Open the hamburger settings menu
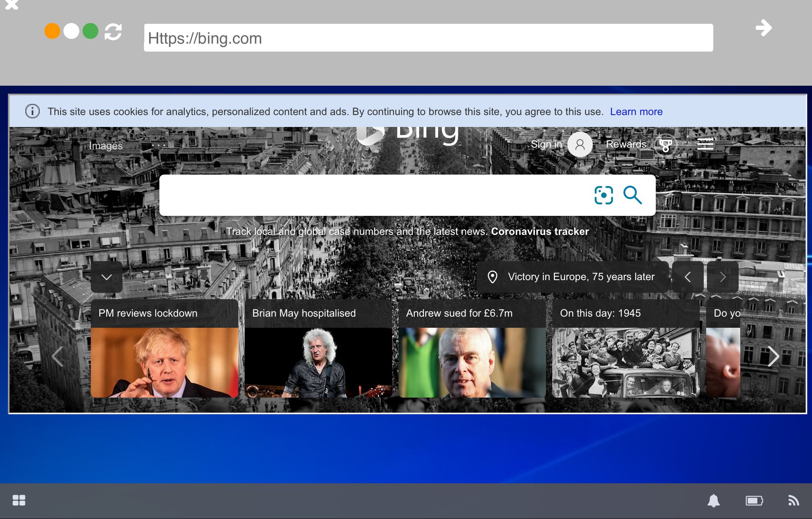The width and height of the screenshot is (812, 519). (x=705, y=144)
